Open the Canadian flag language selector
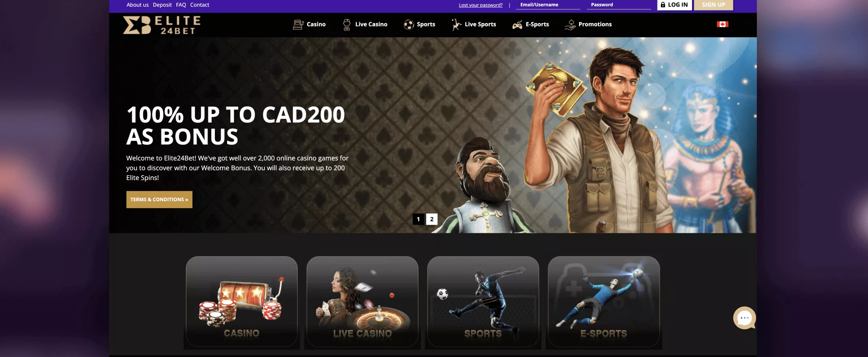868x357 pixels. tap(722, 24)
